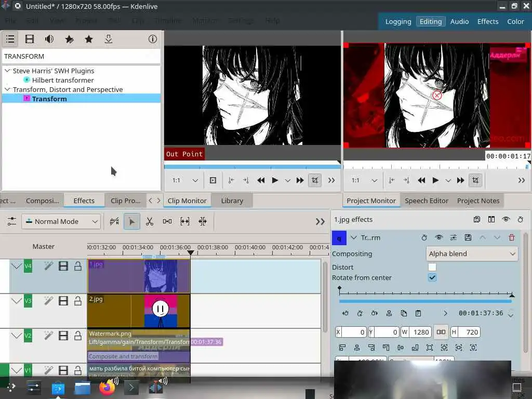Open the Compositing Alpha blend dropdown
Screen dimensions: 532x399
(472, 254)
